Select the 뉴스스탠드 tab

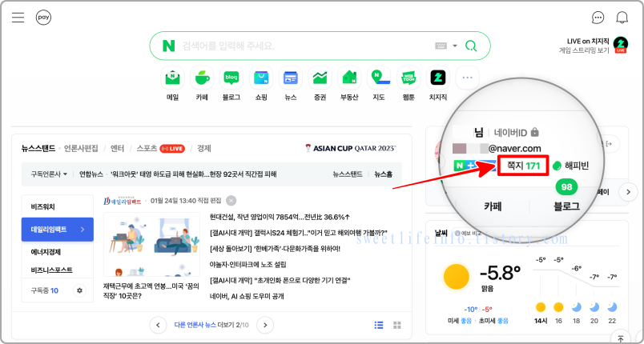coord(38,149)
